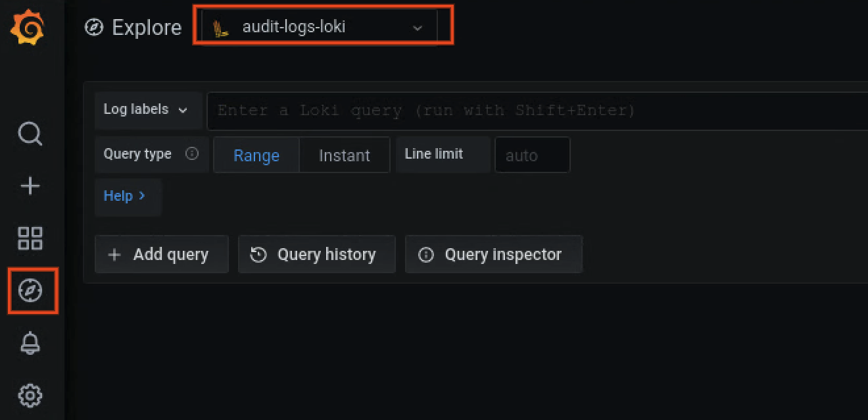Open the Configuration gear sidebar icon

tap(29, 395)
